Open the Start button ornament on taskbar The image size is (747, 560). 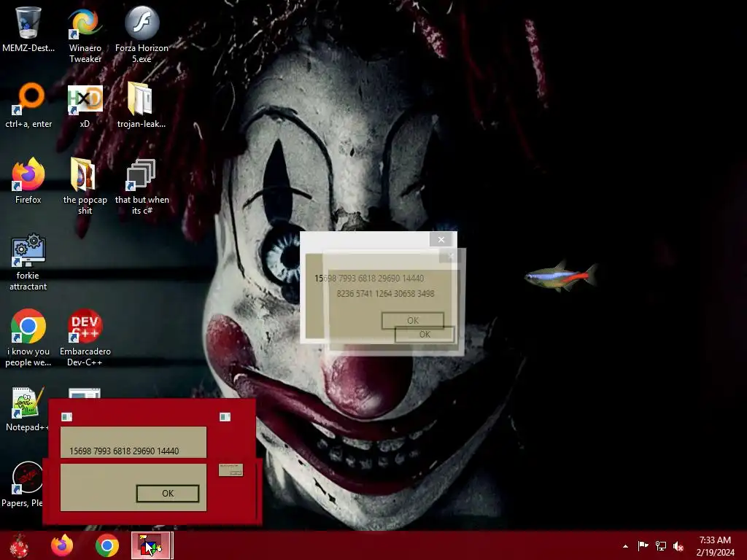(19, 545)
